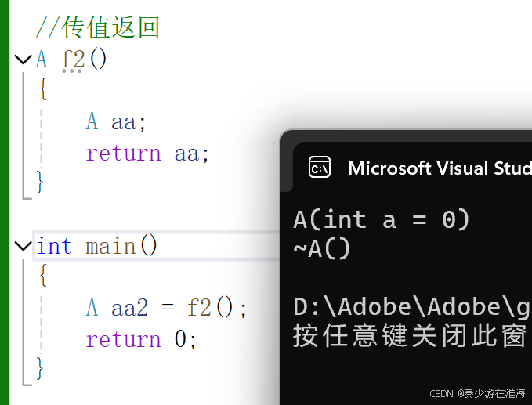The image size is (532, 405).
Task: Click the 'A aa;' declaration line
Action: coord(116,121)
